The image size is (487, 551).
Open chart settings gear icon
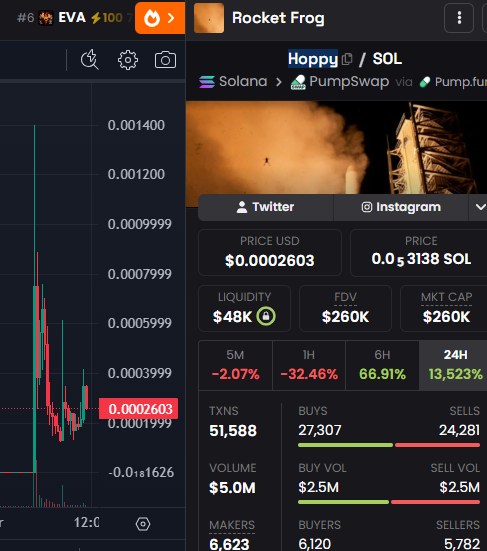point(128,60)
